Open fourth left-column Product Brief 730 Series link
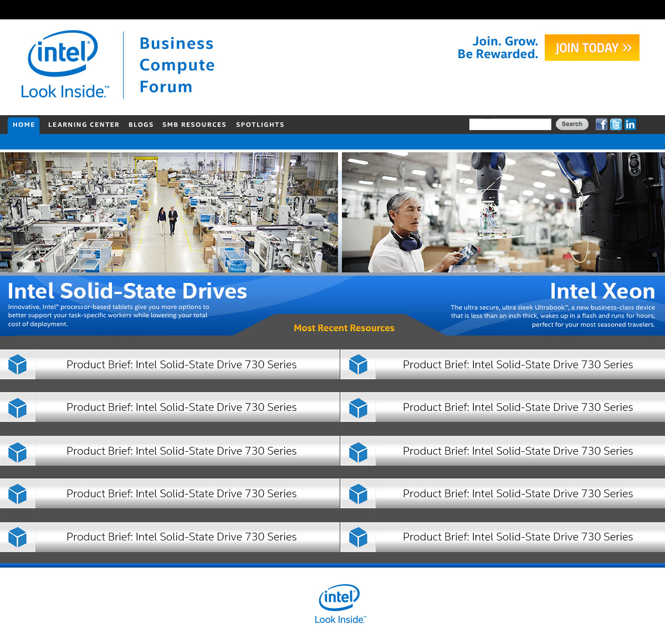 point(182,493)
